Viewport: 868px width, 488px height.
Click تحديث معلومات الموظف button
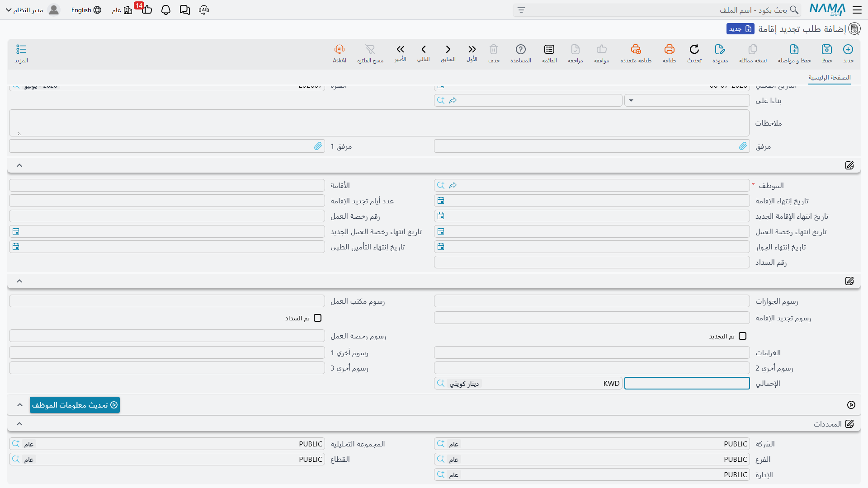75,405
